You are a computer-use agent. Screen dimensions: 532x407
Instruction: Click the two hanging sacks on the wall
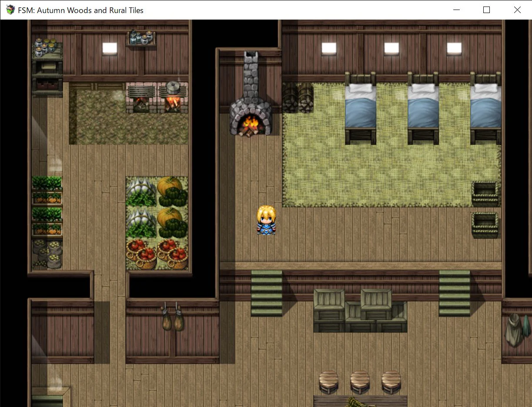pyautogui.click(x=173, y=317)
